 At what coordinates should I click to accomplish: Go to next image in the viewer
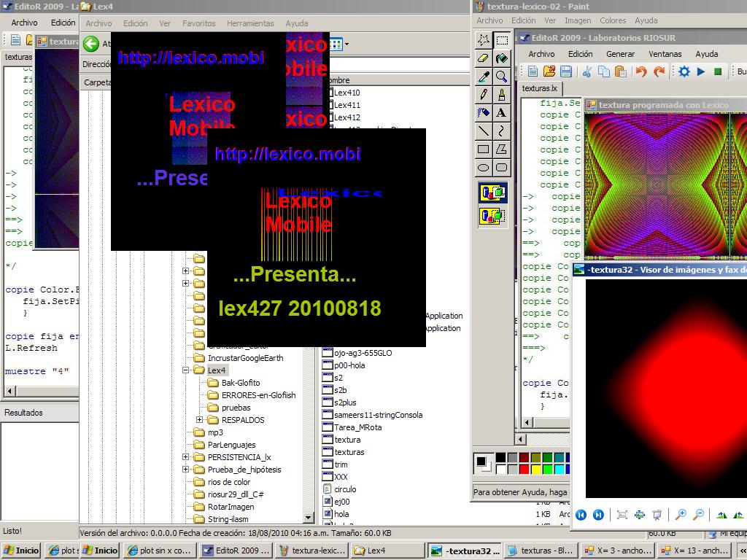click(x=598, y=515)
